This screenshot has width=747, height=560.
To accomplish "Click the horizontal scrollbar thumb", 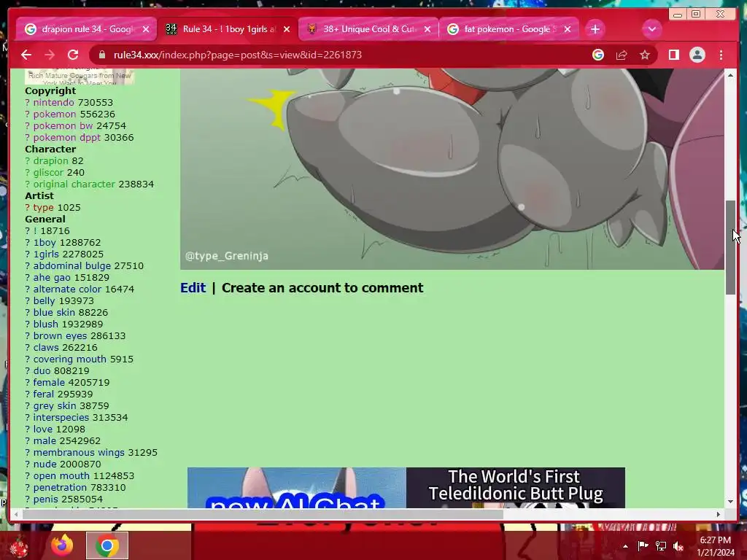I will tap(263, 514).
